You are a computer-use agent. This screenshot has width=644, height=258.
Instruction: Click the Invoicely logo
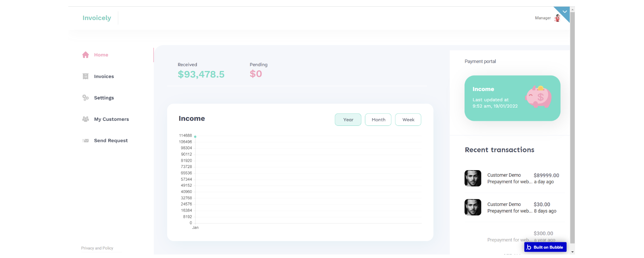pos(97,18)
